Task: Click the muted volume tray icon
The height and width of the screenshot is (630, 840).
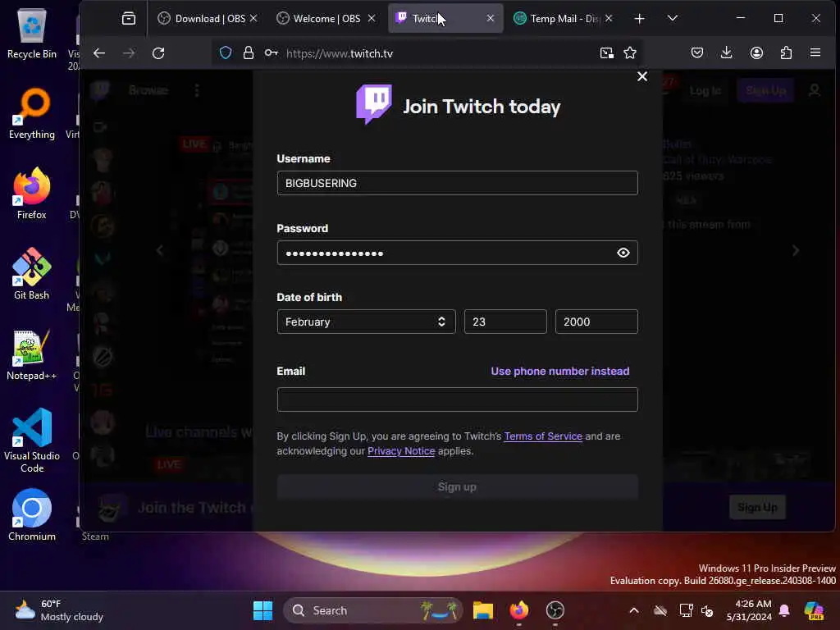Action: point(707,610)
